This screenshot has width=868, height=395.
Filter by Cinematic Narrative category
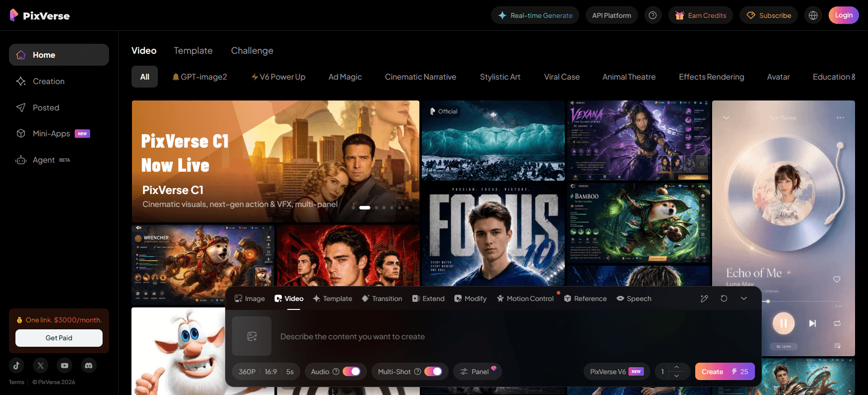(420, 77)
